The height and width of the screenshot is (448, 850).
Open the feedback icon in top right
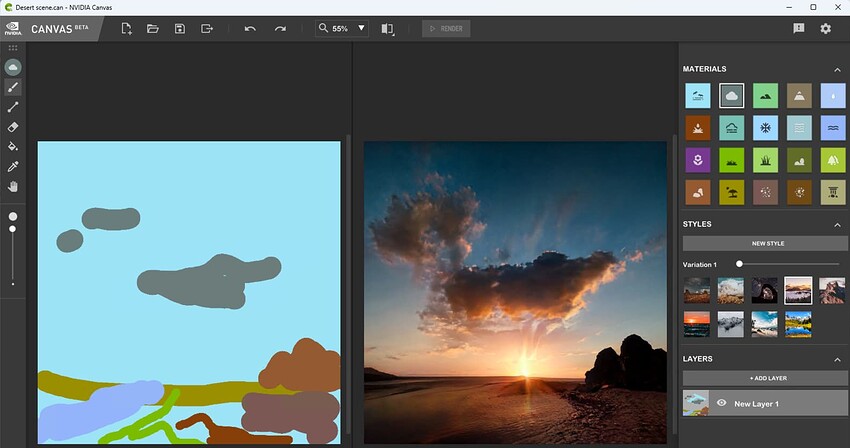pyautogui.click(x=799, y=28)
